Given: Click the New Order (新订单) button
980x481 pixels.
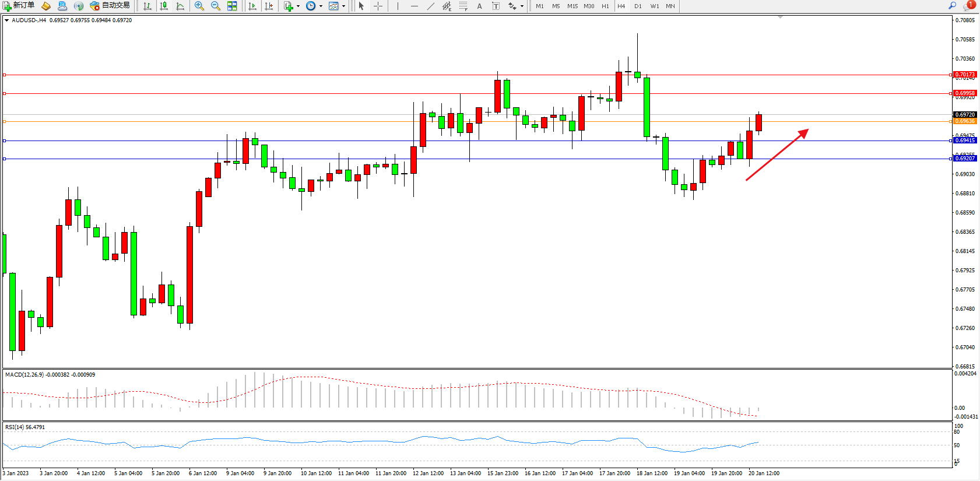Looking at the screenshot, I should (19, 6).
